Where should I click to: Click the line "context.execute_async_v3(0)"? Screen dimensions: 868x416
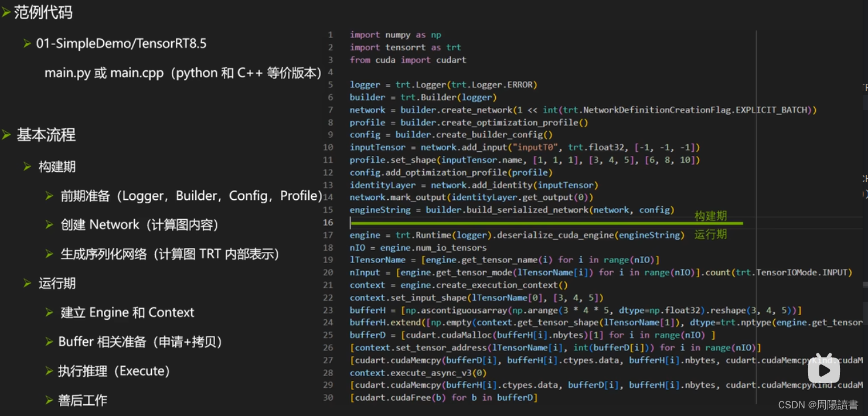click(x=418, y=373)
